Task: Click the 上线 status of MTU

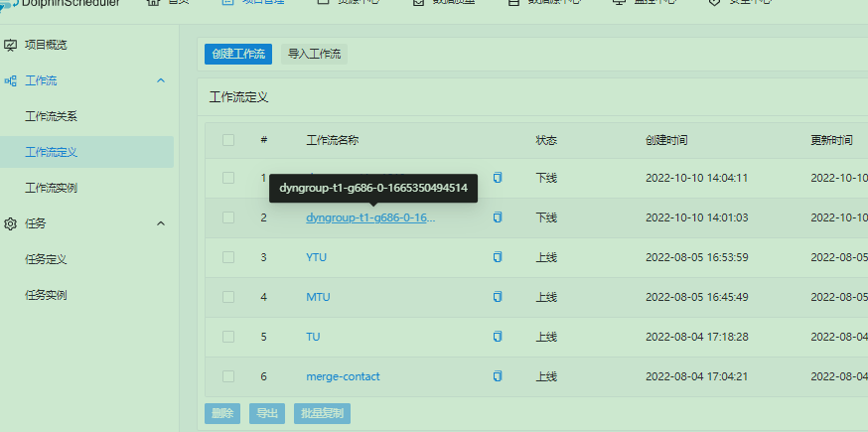Action: coord(546,297)
